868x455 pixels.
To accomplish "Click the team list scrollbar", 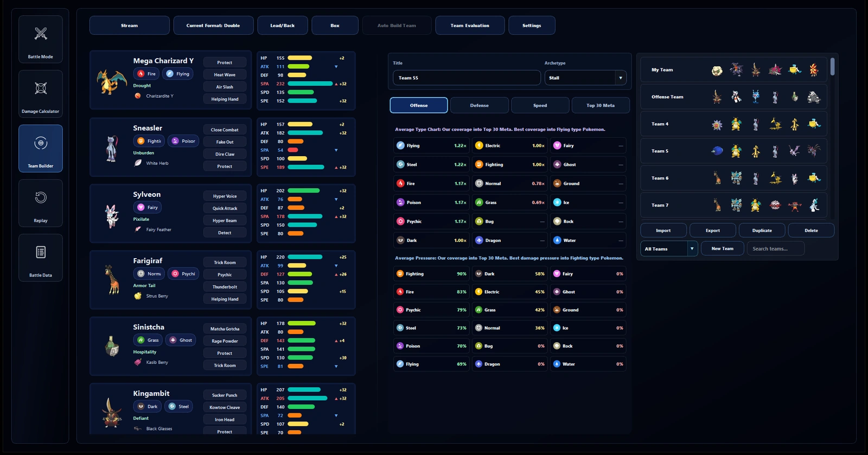I will tap(833, 67).
